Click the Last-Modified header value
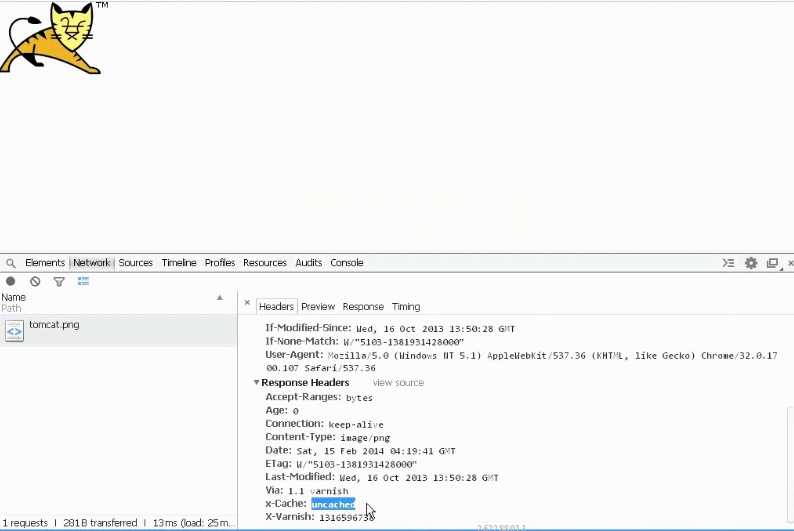794x531 pixels. pos(419,478)
